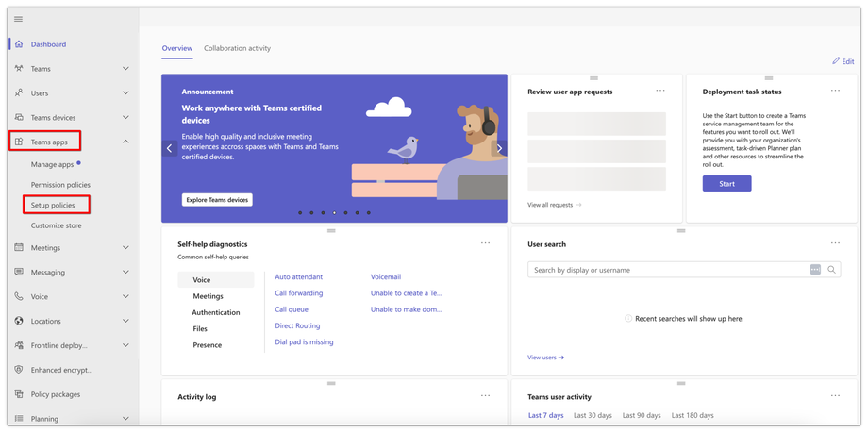The height and width of the screenshot is (433, 868).
Task: Select Last 90 days range
Action: point(642,415)
